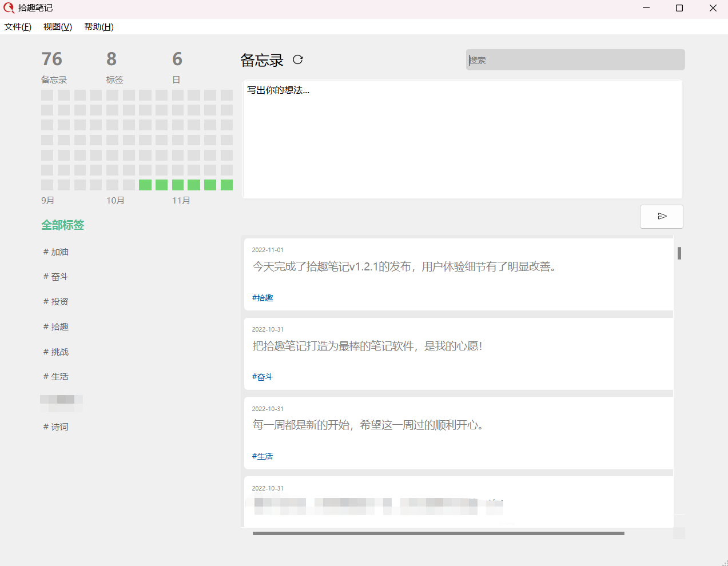Filter memos by the # 生活 sidebar tag

56,377
